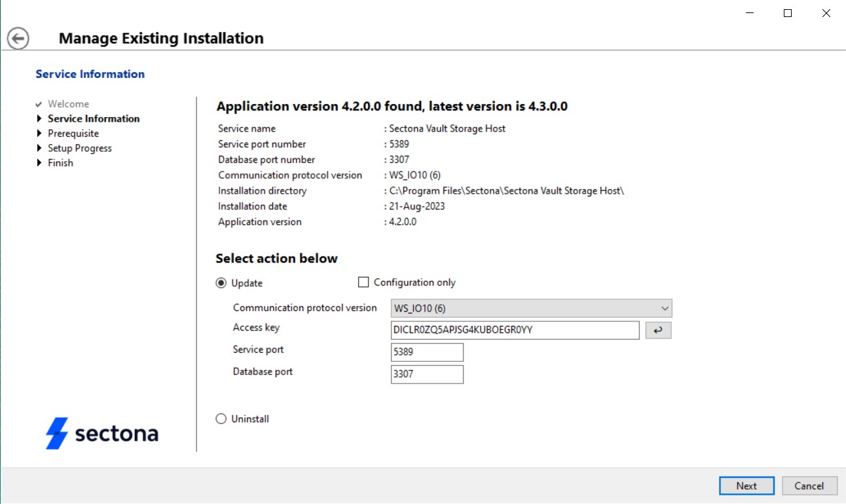The height and width of the screenshot is (504, 846).
Task: Click the back arrow icon
Action: (x=18, y=39)
